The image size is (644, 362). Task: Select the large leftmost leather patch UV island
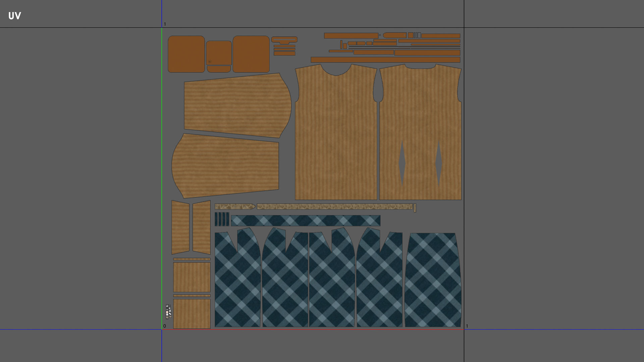tap(186, 54)
